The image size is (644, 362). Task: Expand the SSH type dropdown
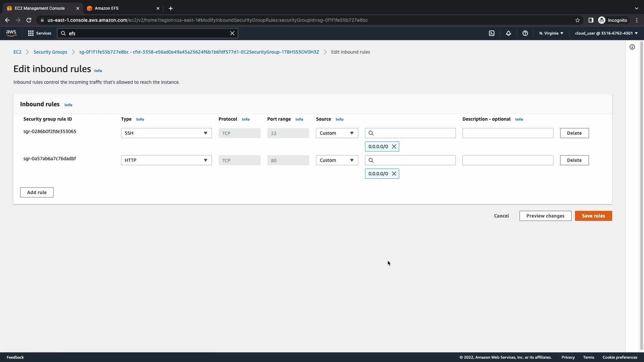click(166, 133)
